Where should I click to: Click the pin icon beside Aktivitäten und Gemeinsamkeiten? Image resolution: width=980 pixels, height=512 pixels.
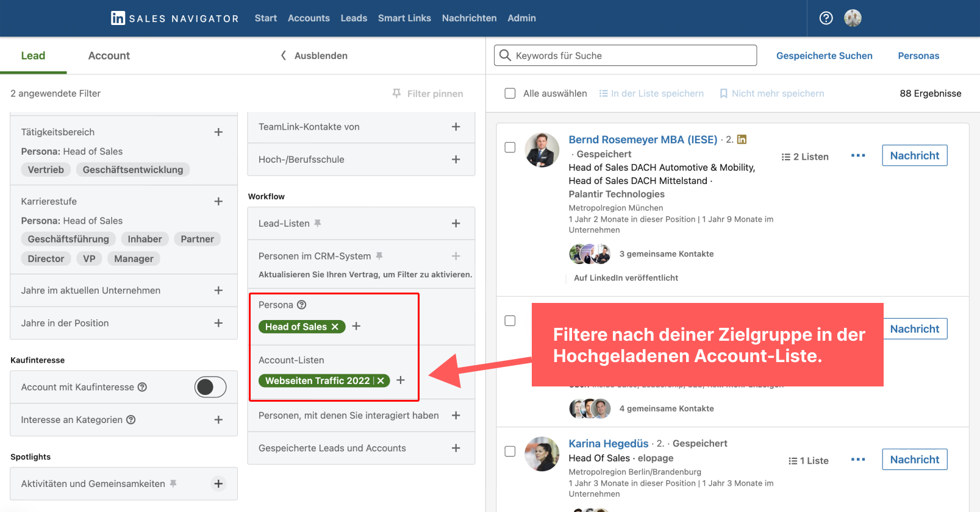173,483
